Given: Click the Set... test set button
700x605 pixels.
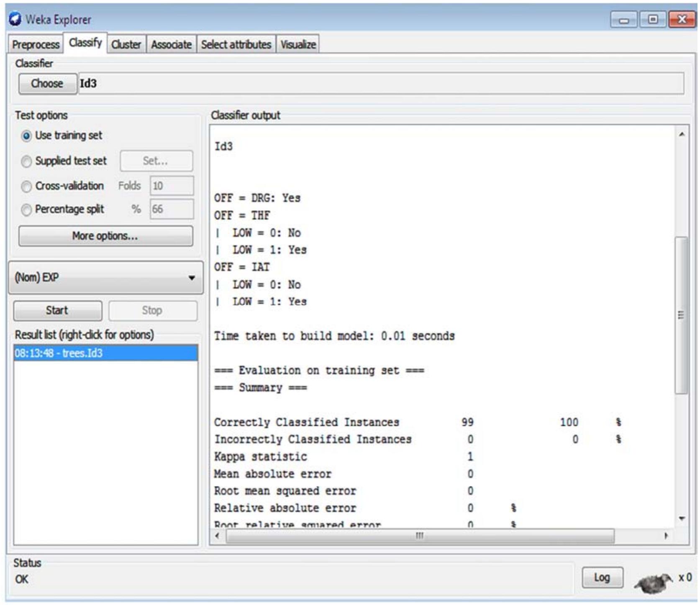Looking at the screenshot, I should tap(156, 161).
